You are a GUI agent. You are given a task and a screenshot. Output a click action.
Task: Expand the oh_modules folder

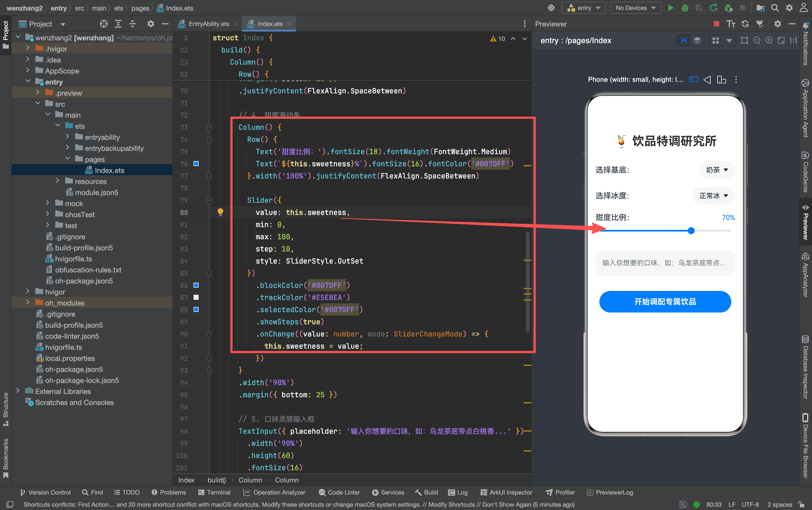click(28, 303)
